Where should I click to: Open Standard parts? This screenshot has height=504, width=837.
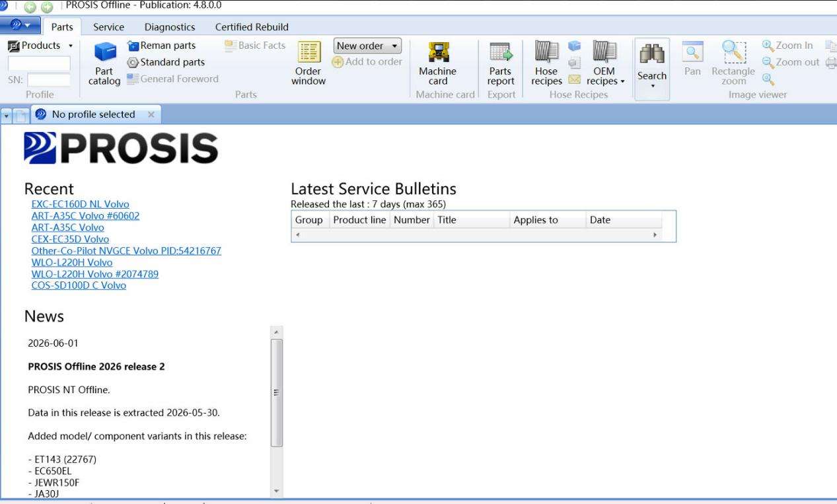coord(165,62)
